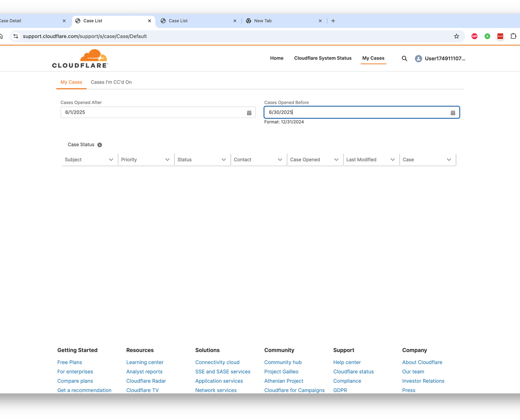Screen dimensions: 520x420
Task: Click the Case Status info icon
Action: (100, 145)
